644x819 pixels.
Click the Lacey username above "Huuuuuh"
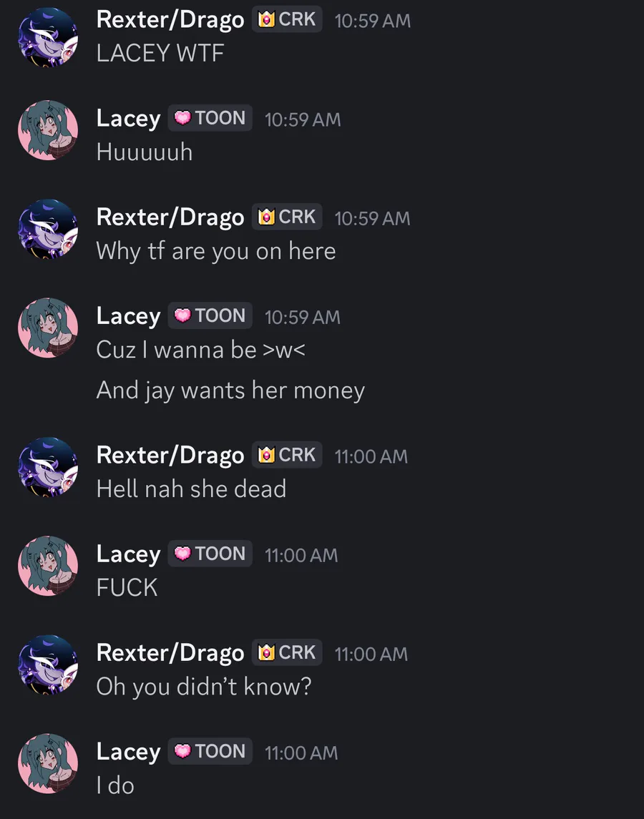pyautogui.click(x=129, y=119)
